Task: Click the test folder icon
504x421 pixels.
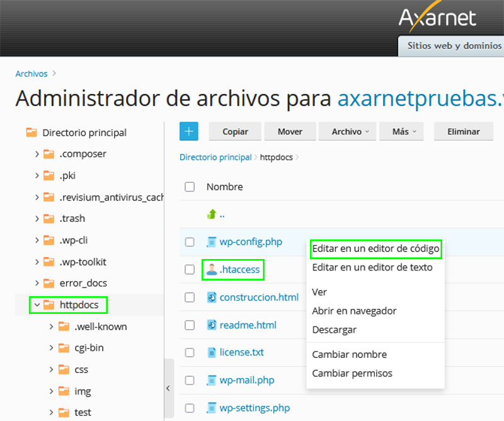Action: [64, 412]
